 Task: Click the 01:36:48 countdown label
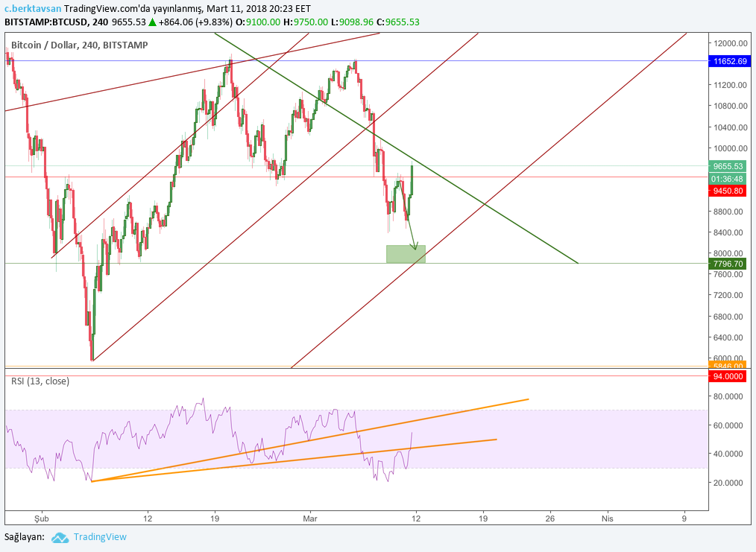click(x=728, y=179)
